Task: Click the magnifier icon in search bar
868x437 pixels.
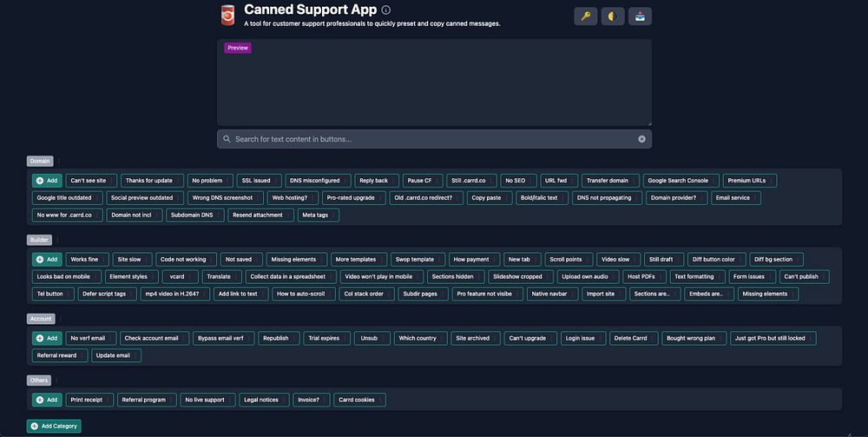Action: click(x=227, y=139)
